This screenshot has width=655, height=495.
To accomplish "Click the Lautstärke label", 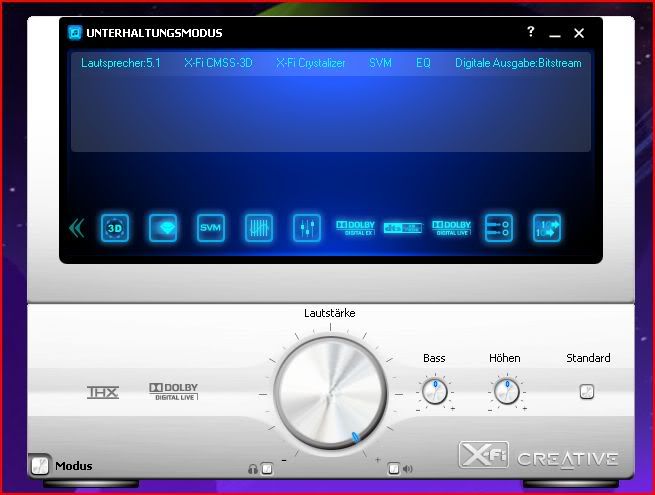I will coord(330,313).
